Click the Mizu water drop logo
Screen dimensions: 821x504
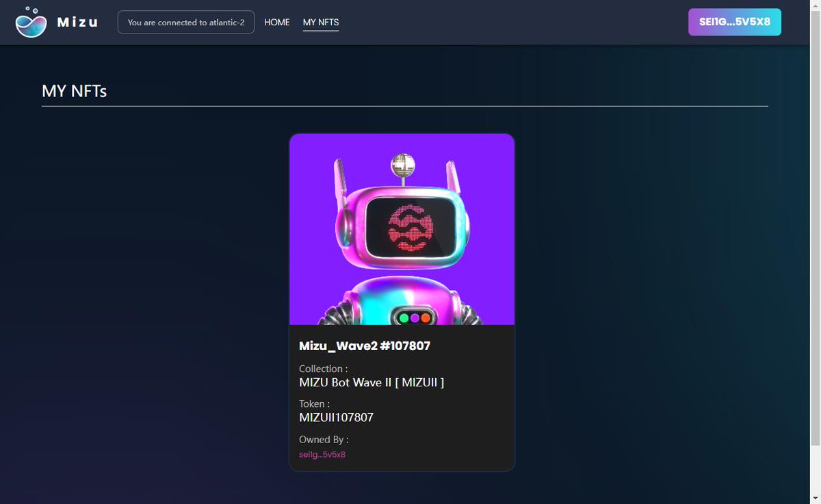[31, 22]
